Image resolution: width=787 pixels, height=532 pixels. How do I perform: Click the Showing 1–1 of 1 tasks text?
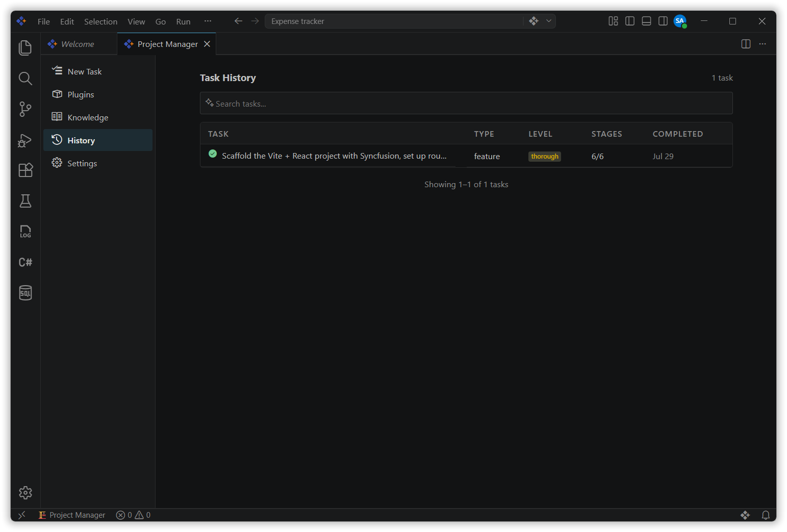pos(466,185)
